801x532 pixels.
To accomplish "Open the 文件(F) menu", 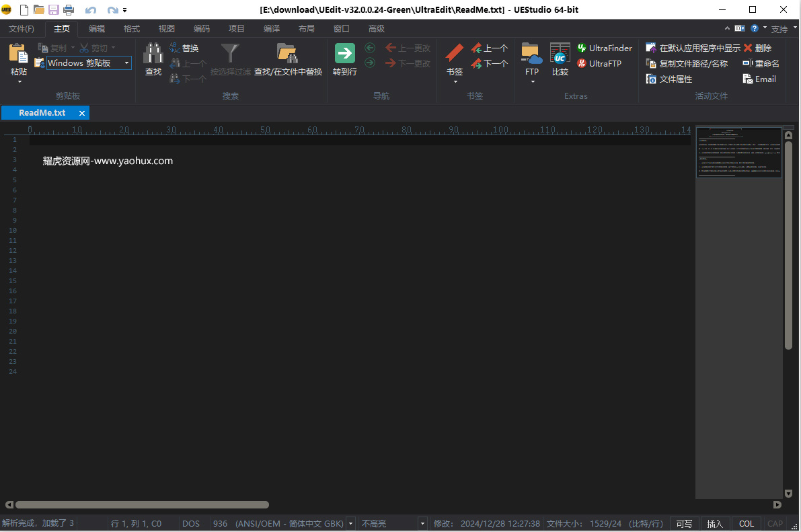I will pos(22,28).
